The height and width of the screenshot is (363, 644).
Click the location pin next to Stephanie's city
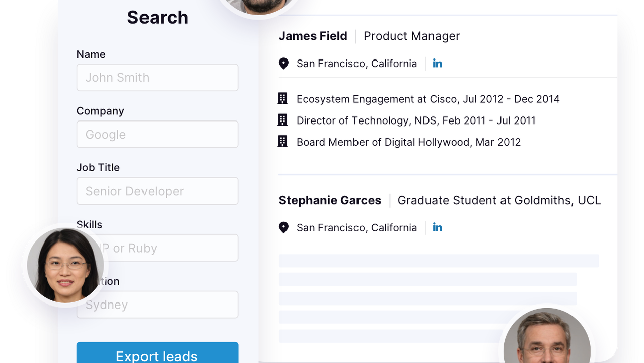coord(283,227)
